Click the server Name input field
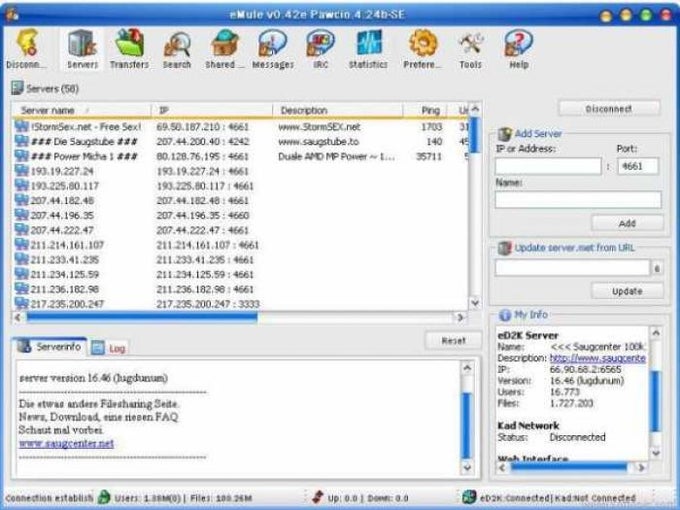 pyautogui.click(x=578, y=200)
